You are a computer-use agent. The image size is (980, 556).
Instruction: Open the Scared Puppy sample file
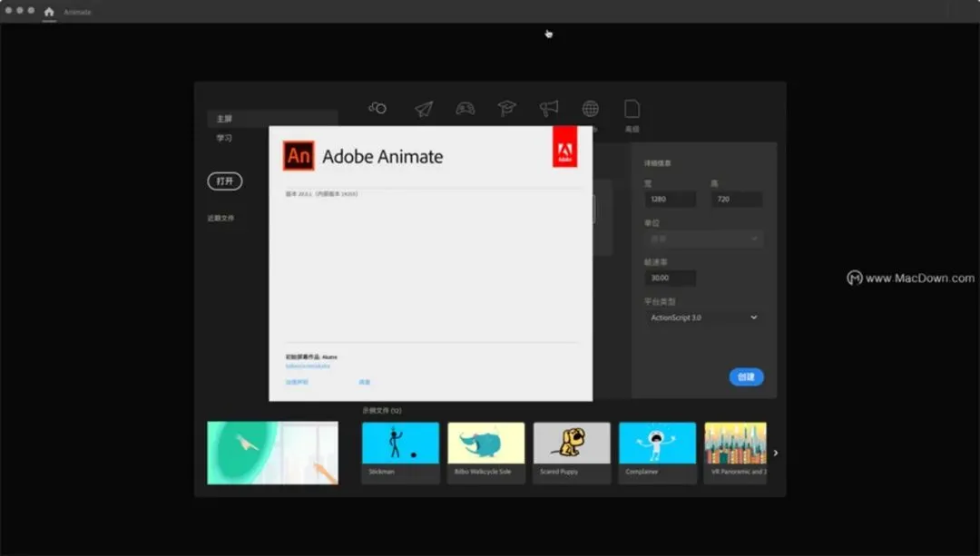pyautogui.click(x=572, y=453)
